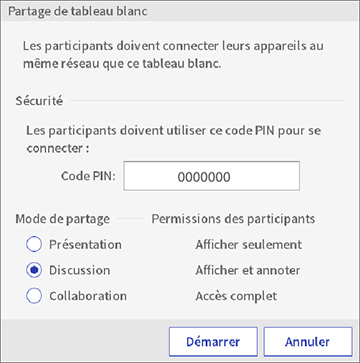360x363 pixels.
Task: Click the PIN usage instruction text
Action: (x=173, y=139)
